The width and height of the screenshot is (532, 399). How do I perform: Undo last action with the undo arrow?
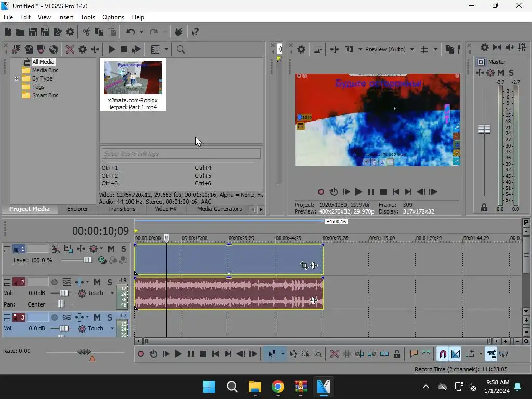pyautogui.click(x=130, y=32)
